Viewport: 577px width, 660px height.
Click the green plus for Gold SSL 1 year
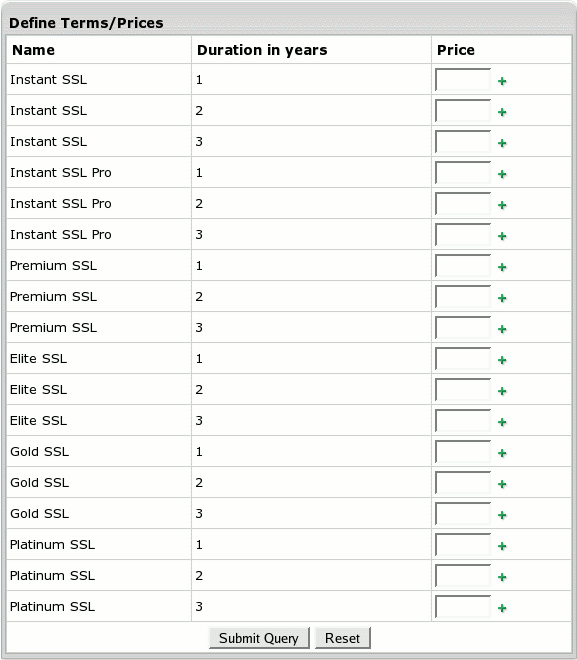click(502, 453)
